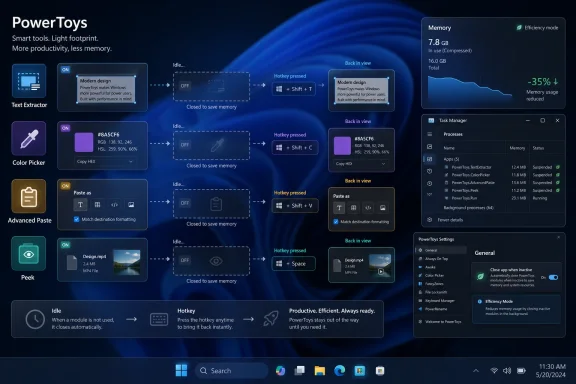Collapse the Apps (5) group in Task Manager
The width and height of the screenshot is (576, 384).
click(451, 159)
